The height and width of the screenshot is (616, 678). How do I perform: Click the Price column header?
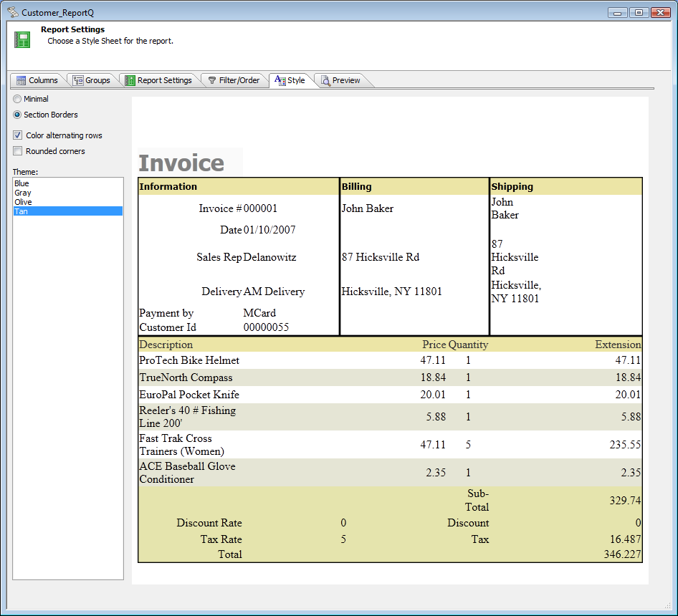pos(434,345)
